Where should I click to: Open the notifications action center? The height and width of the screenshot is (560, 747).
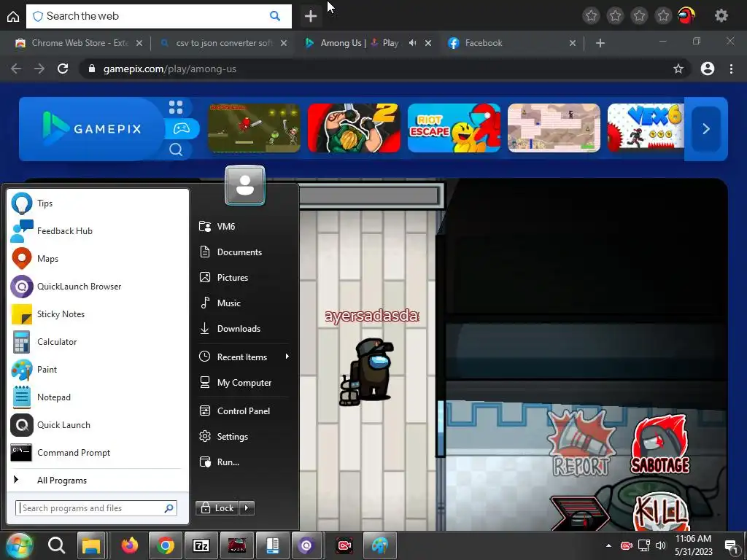[731, 545]
